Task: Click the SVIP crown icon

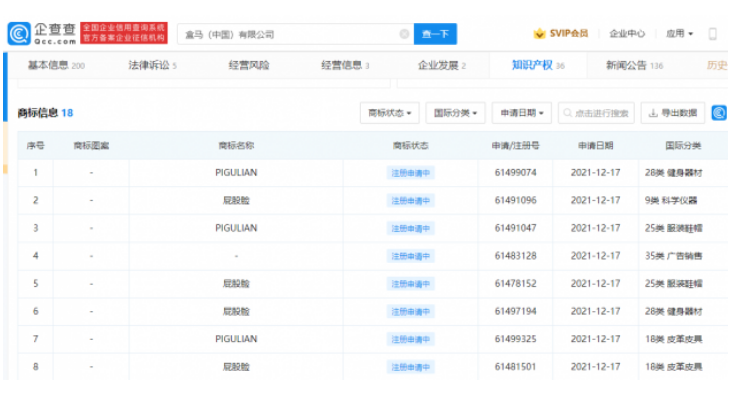Action: [x=539, y=34]
